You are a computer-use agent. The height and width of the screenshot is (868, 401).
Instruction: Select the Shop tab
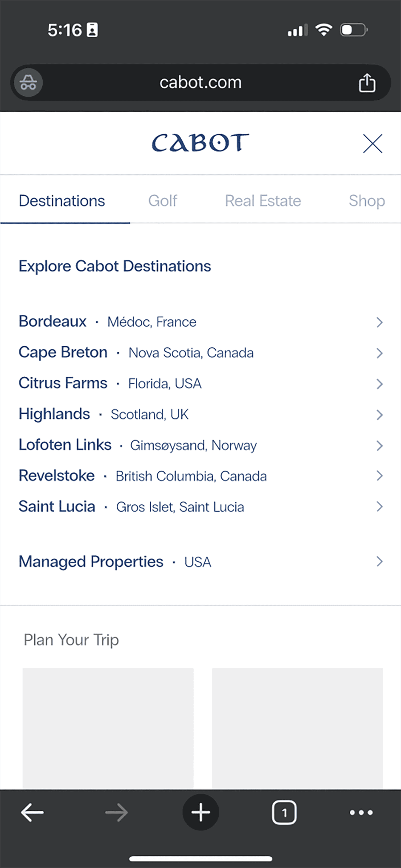367,201
